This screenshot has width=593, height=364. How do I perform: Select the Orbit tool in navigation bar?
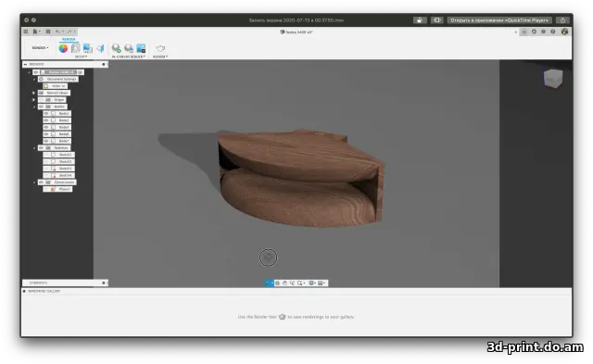(269, 283)
